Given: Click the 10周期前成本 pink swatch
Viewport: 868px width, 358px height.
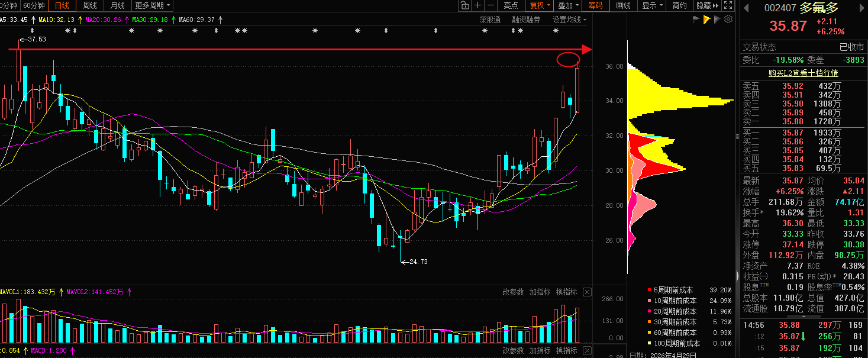Looking at the screenshot, I should coord(649,301).
